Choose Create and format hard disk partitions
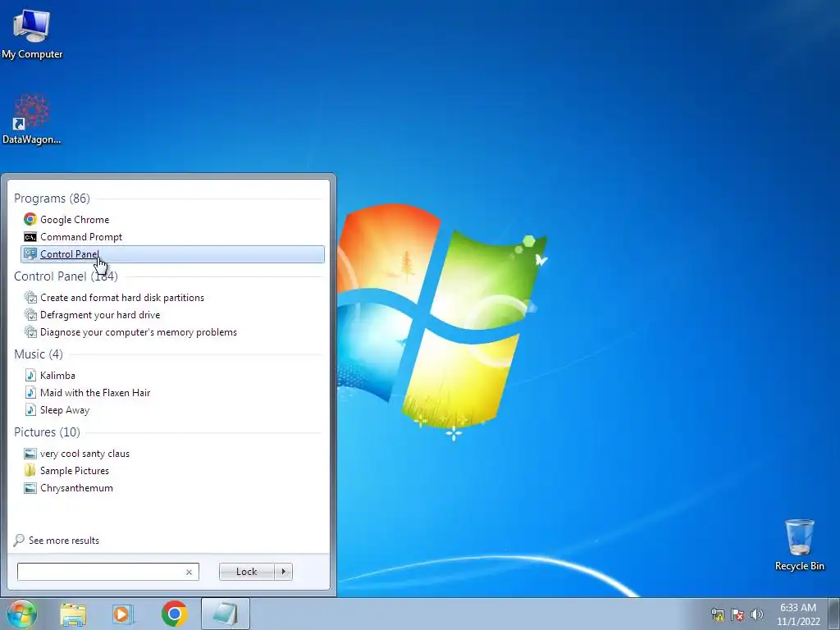 pyautogui.click(x=122, y=297)
